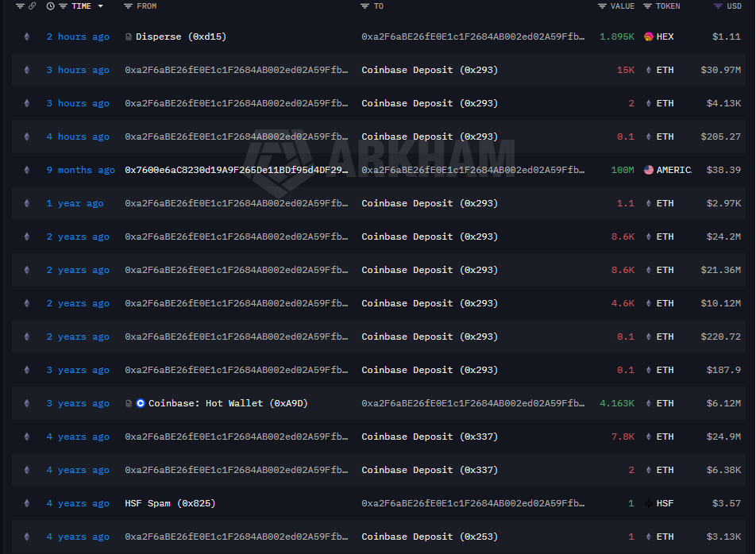Open the TIME column filter
This screenshot has width=756, height=554.
64,6
